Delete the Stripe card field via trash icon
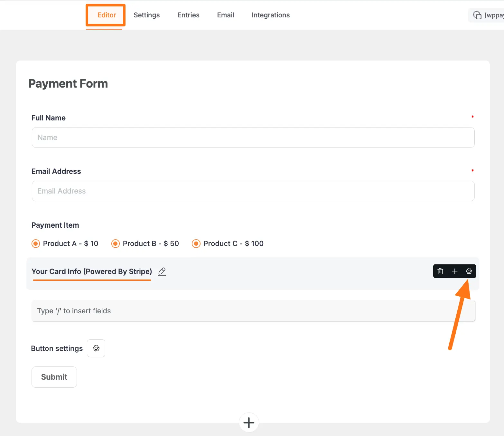 pos(440,271)
